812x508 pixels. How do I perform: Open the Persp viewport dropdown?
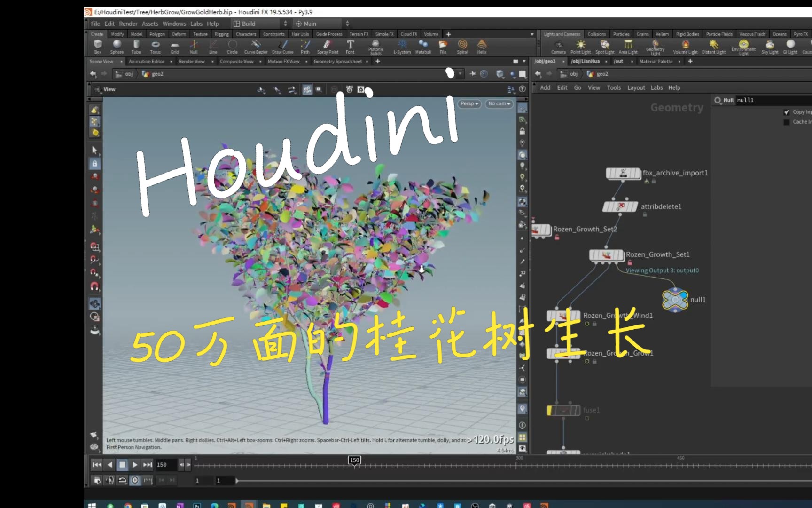(x=469, y=103)
